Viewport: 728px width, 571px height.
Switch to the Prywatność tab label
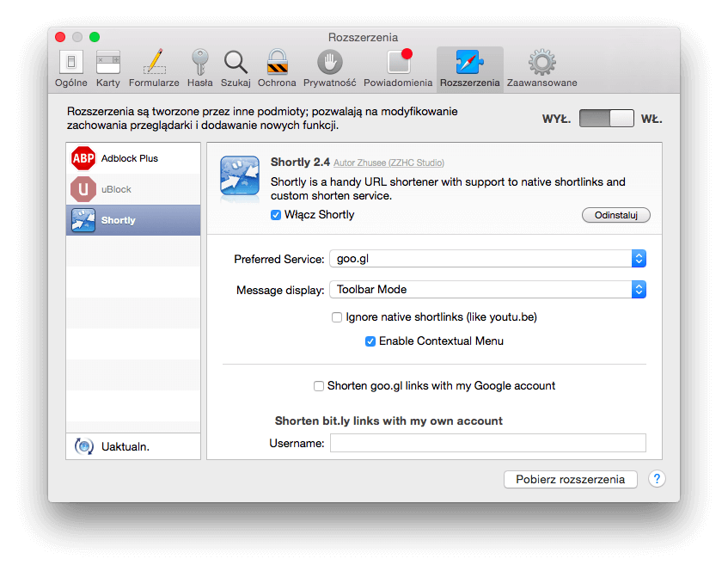[x=330, y=83]
